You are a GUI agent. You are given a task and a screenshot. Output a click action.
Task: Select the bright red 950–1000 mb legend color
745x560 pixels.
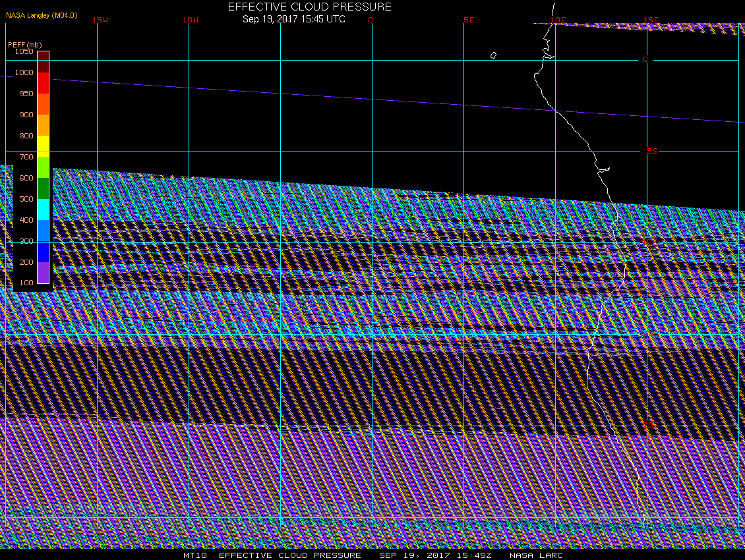pos(43,83)
